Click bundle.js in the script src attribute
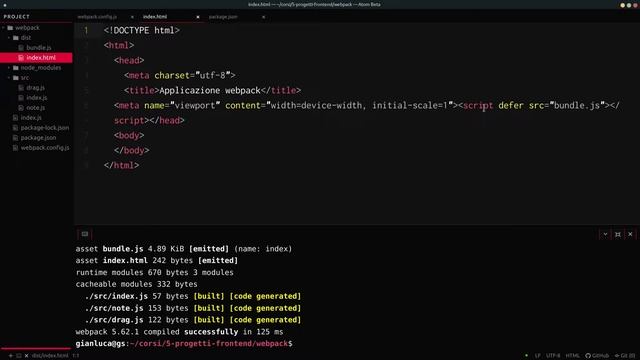640x360 pixels. coord(577,106)
